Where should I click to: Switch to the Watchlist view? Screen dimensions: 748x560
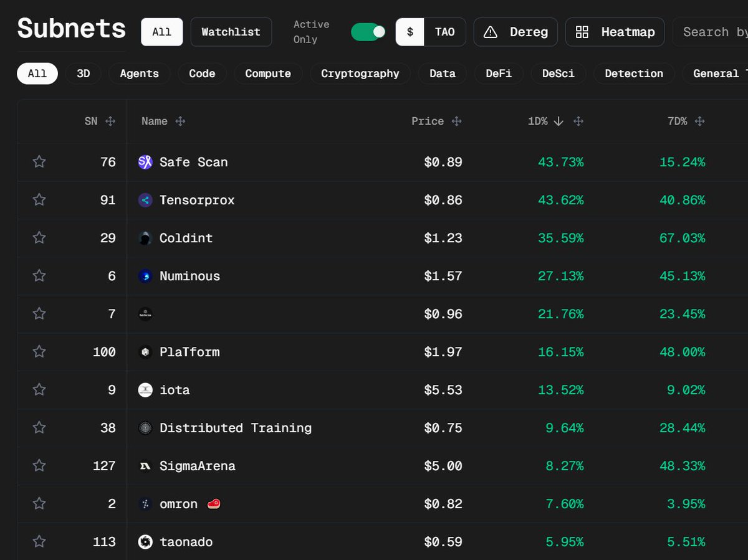(x=231, y=32)
